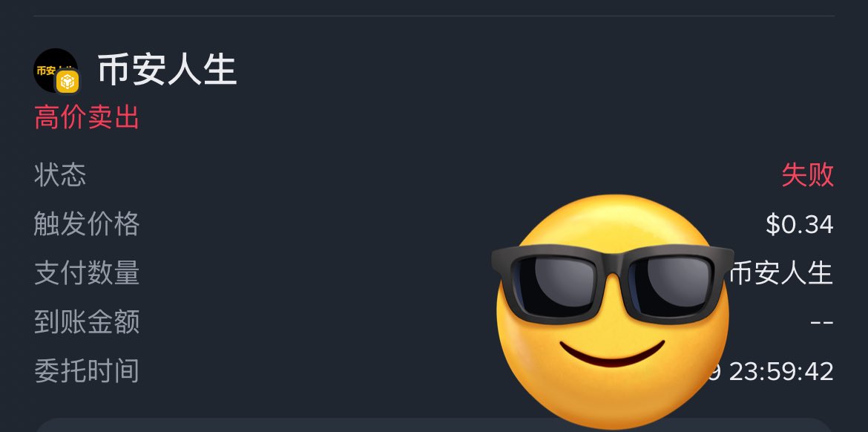Select the 触发价格 row label
This screenshot has height=432, width=868.
point(86,224)
